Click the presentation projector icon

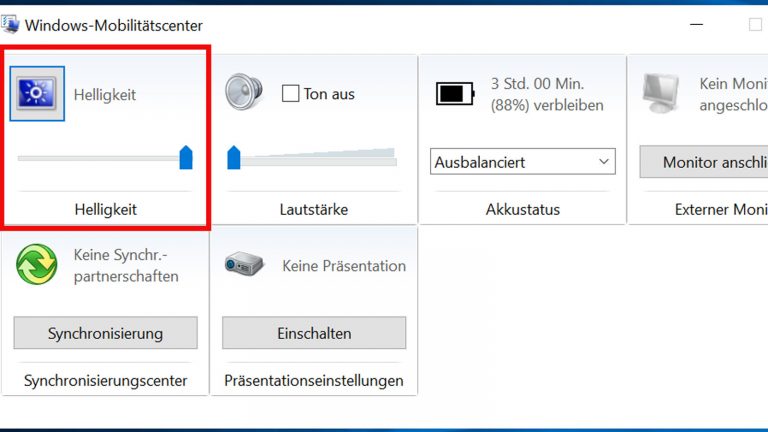244,265
